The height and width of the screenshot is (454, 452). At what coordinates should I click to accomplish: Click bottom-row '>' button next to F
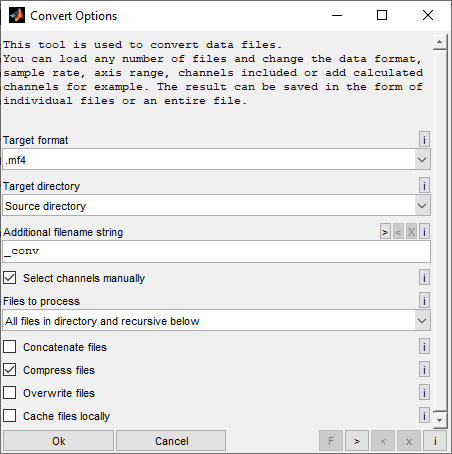(x=357, y=441)
